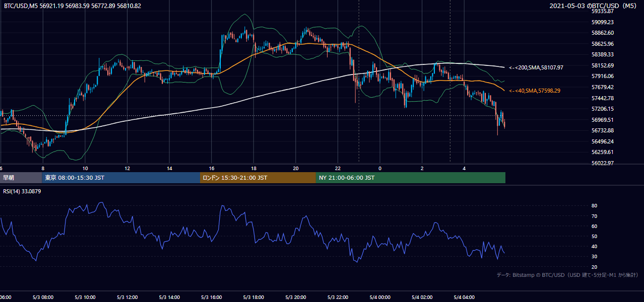This screenshot has width=644, height=302.
Task: Click price axis value 56732.88
Action: [x=603, y=130]
